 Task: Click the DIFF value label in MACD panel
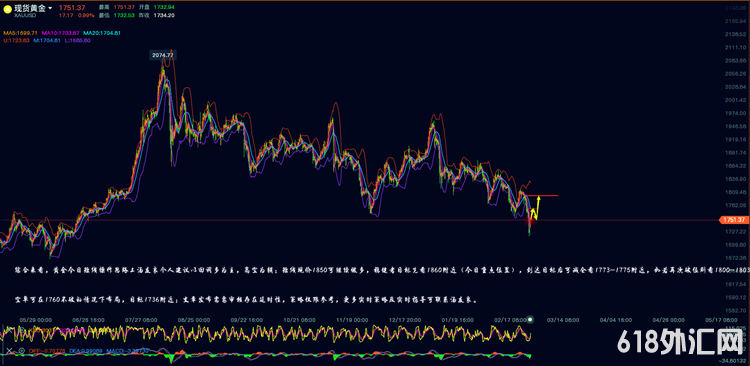(47, 351)
